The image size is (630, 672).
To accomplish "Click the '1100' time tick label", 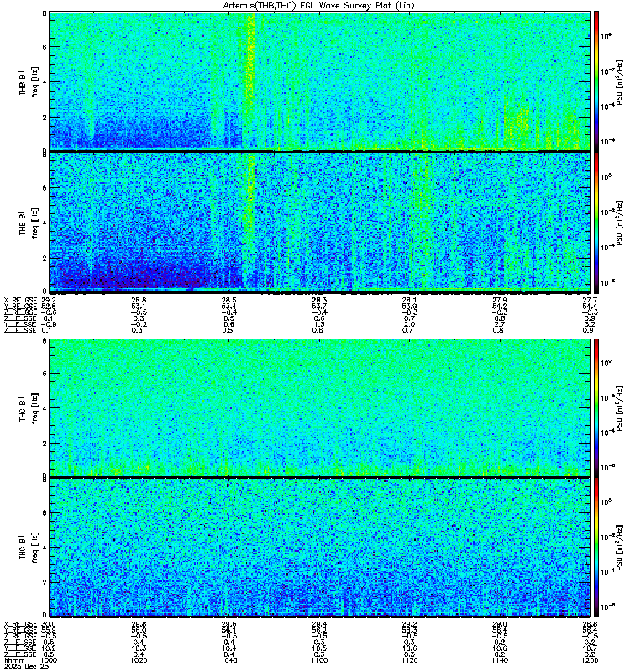I will (x=319, y=660).
